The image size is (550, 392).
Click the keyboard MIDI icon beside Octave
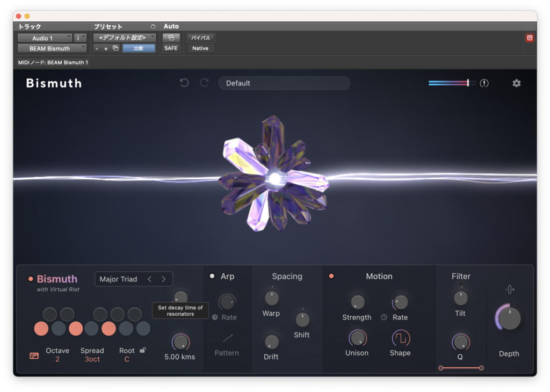pos(34,356)
